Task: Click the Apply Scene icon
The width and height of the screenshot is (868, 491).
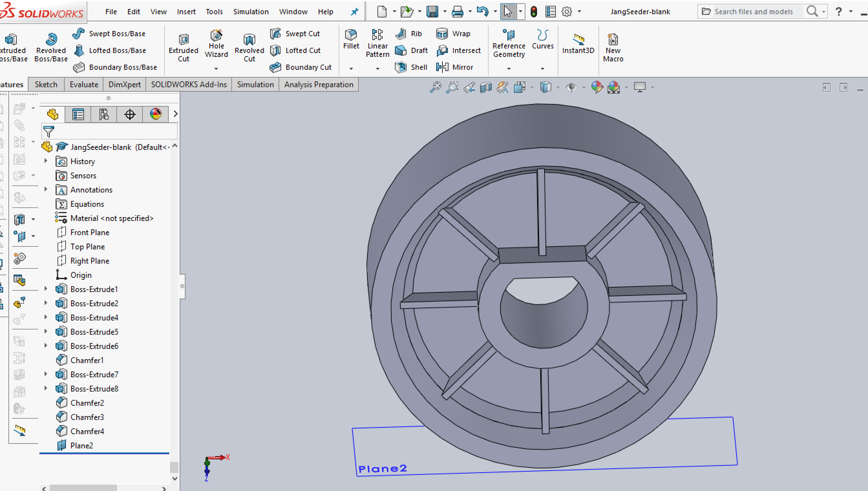Action: click(614, 87)
